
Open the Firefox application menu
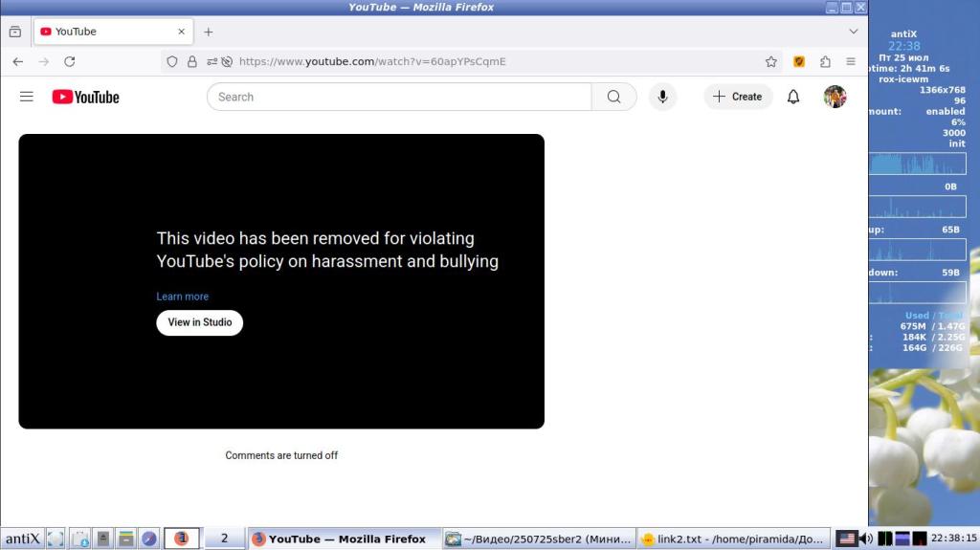click(x=851, y=61)
